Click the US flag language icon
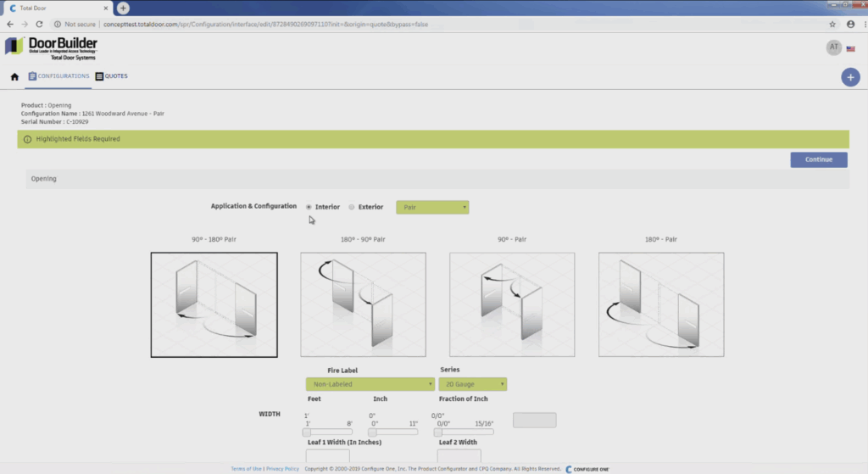The width and height of the screenshot is (868, 474). click(850, 49)
